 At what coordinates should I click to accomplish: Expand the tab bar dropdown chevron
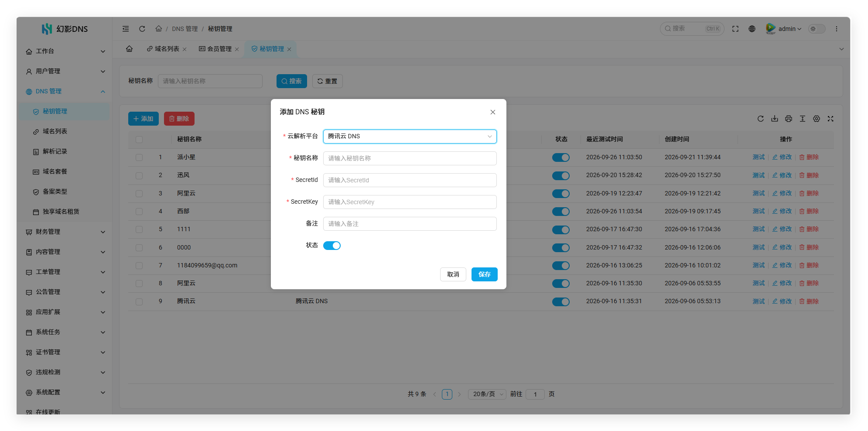(x=841, y=49)
